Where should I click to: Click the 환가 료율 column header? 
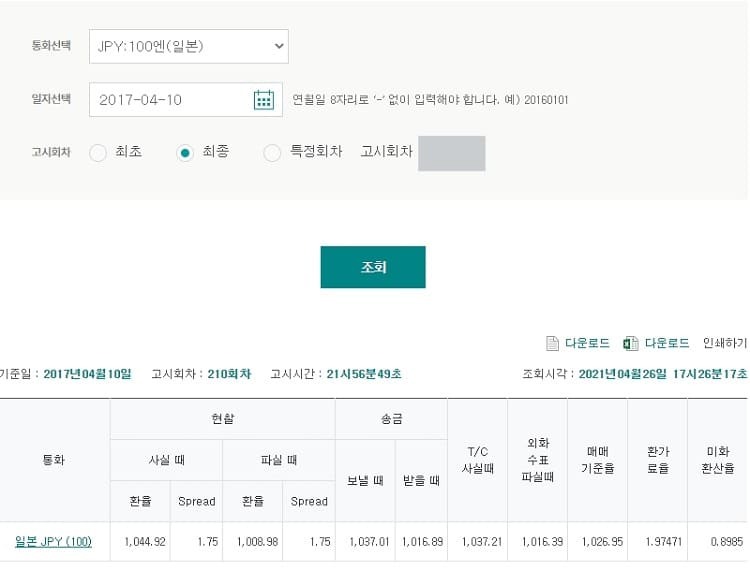click(658, 460)
